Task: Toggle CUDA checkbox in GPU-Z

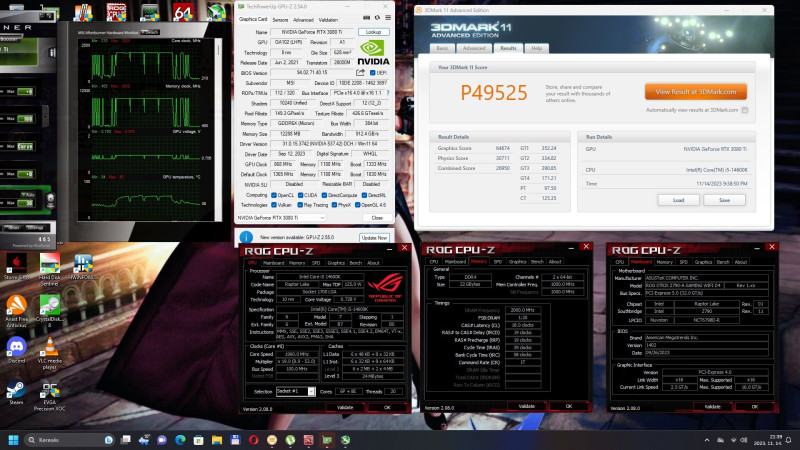Action: [301, 195]
